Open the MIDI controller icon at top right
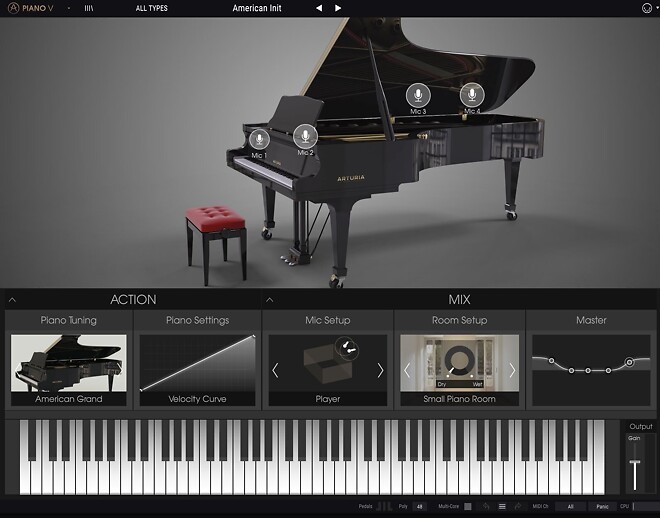This screenshot has height=518, width=660. coord(647,8)
